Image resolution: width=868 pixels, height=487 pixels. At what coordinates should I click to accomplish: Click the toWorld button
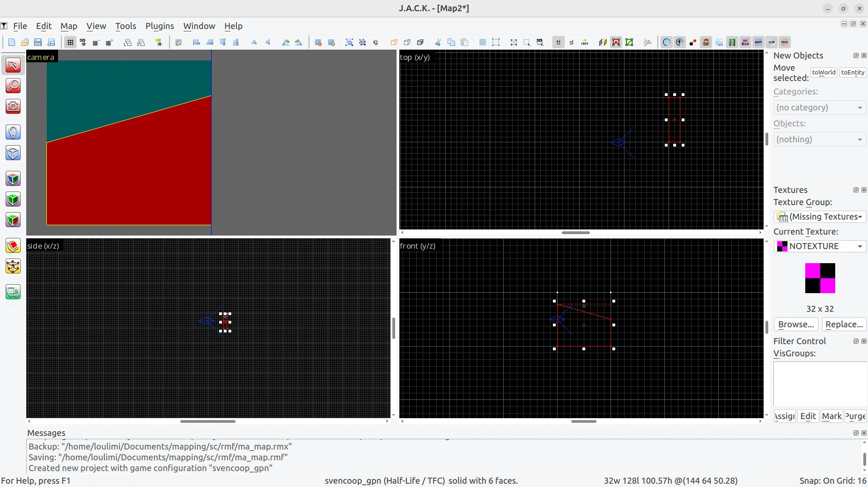click(x=824, y=73)
